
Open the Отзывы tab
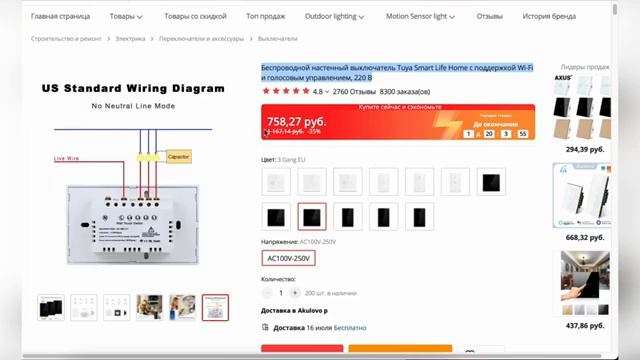click(x=489, y=16)
